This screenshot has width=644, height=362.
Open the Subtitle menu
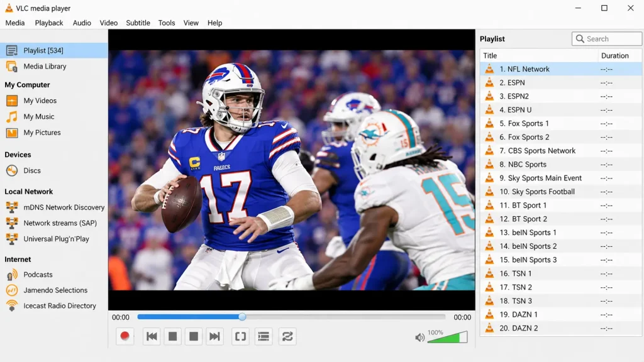click(x=138, y=23)
